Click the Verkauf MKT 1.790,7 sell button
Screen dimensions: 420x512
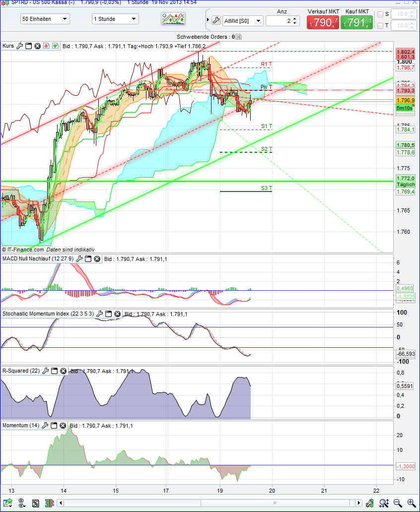[x=323, y=22]
